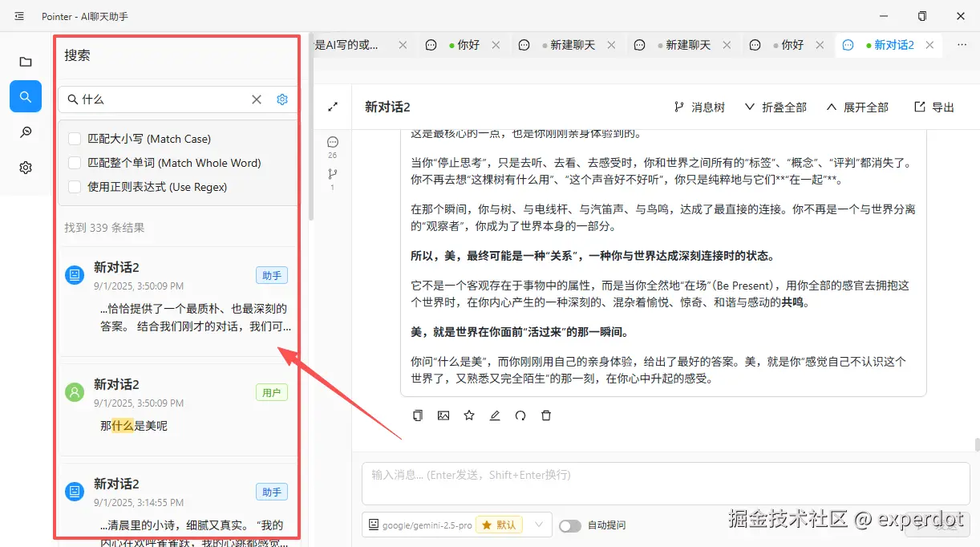Open search result starting 清晨里的小诗
Screen dimensions: 980x547
click(x=196, y=534)
